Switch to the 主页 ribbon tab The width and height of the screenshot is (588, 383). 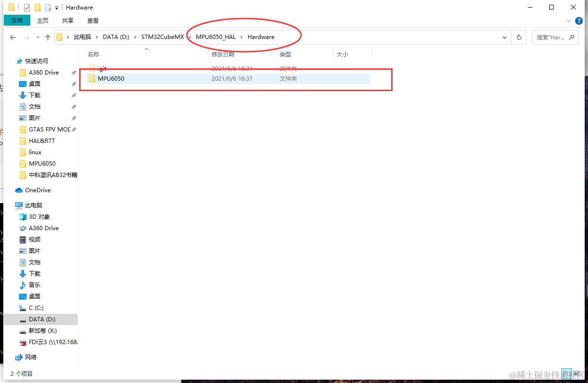[x=43, y=20]
